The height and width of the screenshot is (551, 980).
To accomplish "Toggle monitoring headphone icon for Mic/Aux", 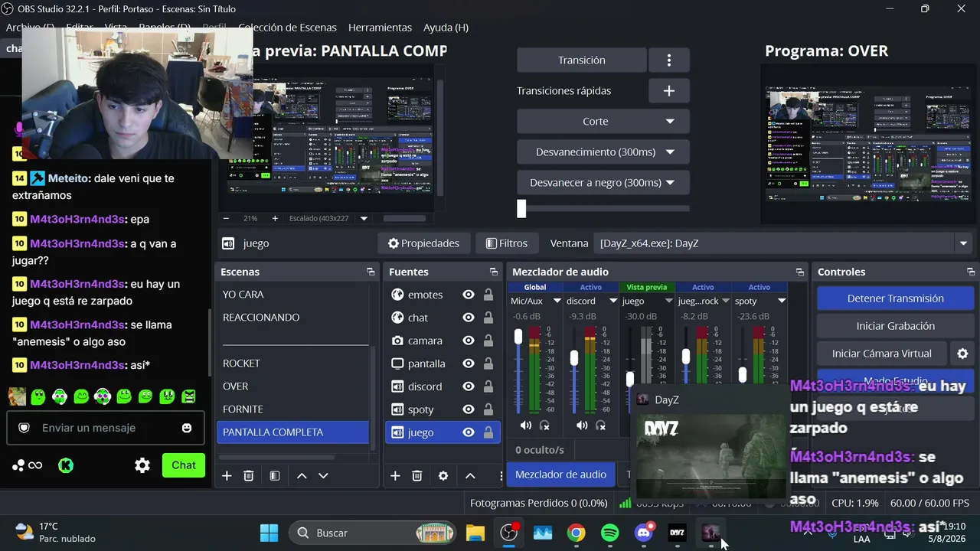I will tap(544, 425).
